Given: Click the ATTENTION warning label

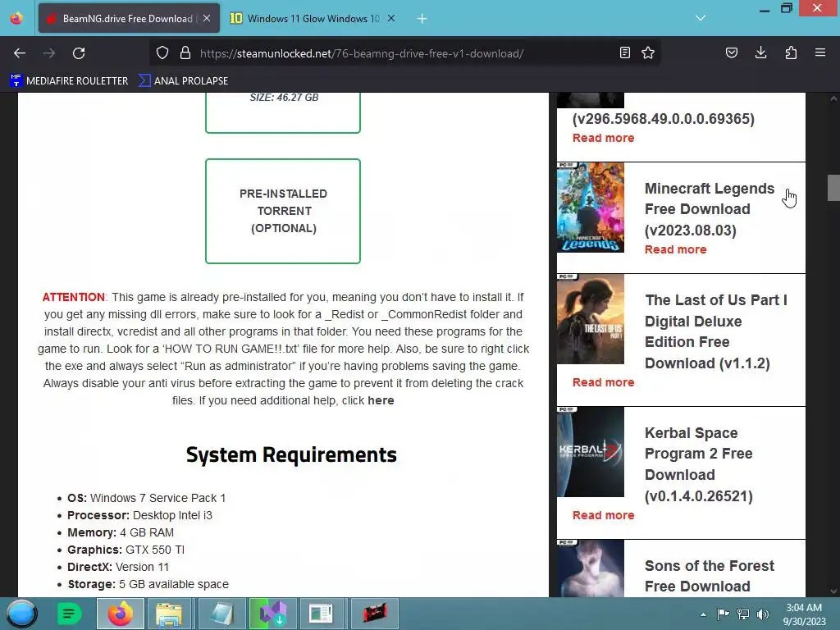Looking at the screenshot, I should 74,297.
